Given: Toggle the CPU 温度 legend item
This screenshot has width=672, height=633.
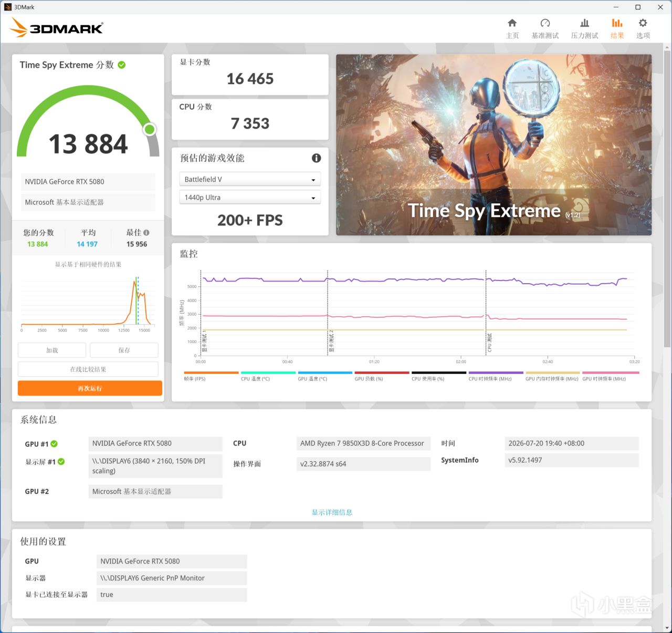Looking at the screenshot, I should click(268, 376).
